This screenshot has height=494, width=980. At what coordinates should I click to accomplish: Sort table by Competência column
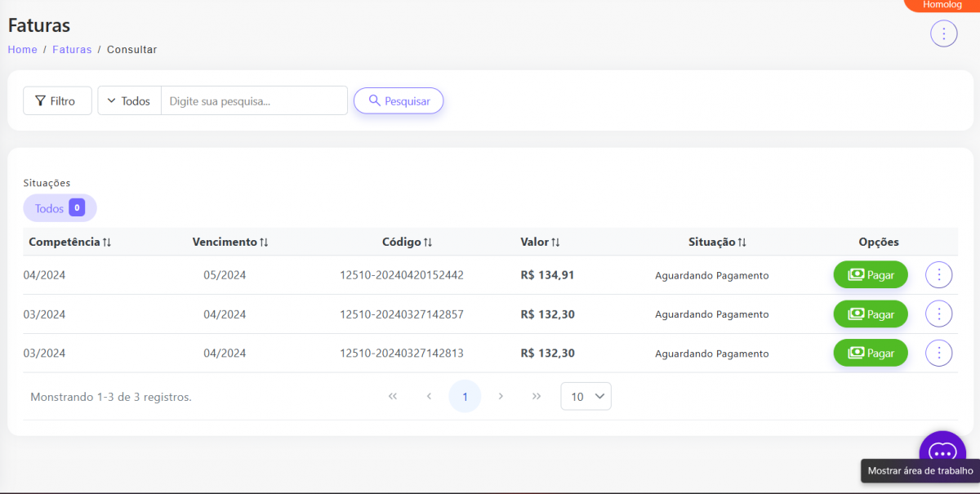69,243
